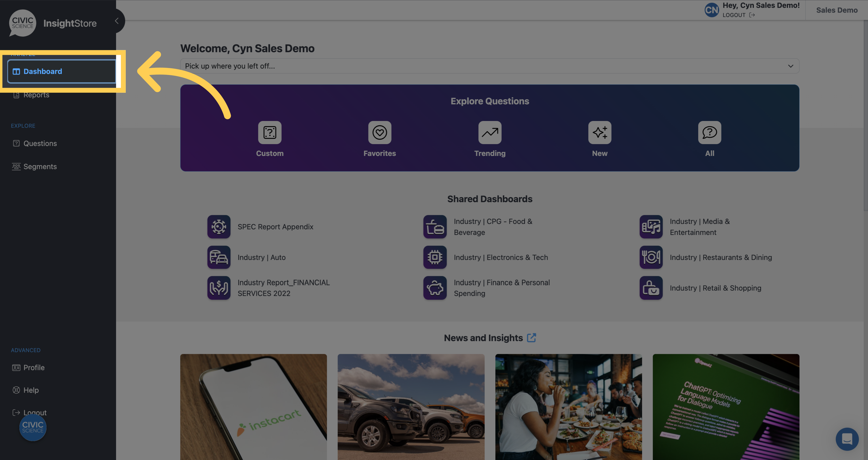Open Electronics & Tech chip icon
The height and width of the screenshot is (460, 868).
[x=435, y=257]
